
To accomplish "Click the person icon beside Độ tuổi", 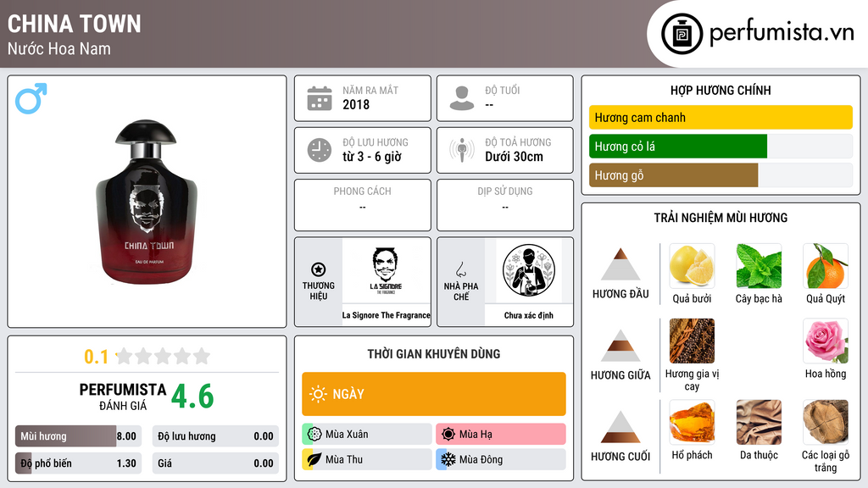I will 462,98.
